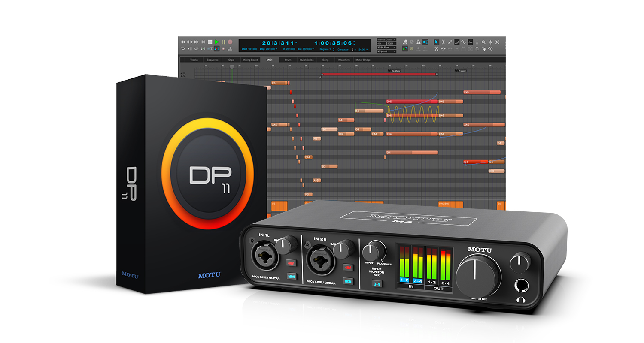Click the 1024 buffer size field
This screenshot has height=343, width=644.
click(x=392, y=44)
